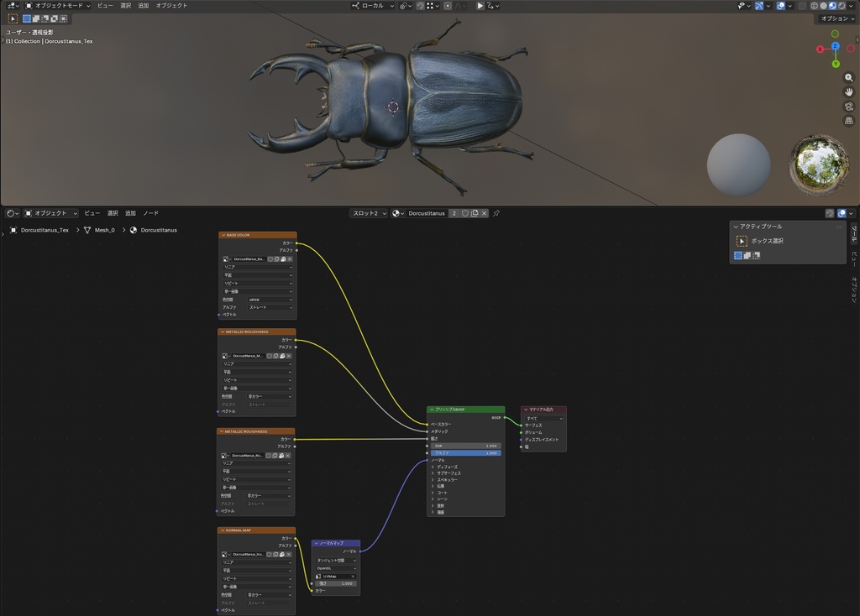Screen dimensions: 860x616
Task: Toggle the camera view icon
Action: 848,107
